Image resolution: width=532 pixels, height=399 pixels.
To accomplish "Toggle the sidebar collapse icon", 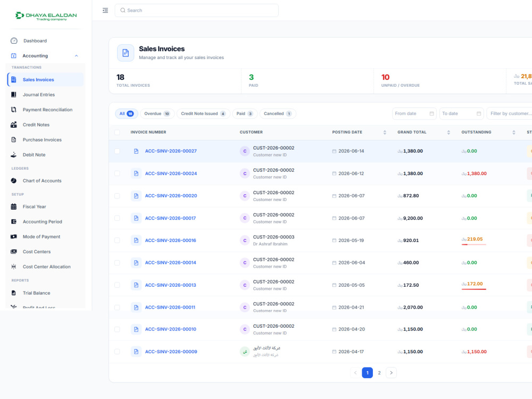I will click(x=105, y=11).
